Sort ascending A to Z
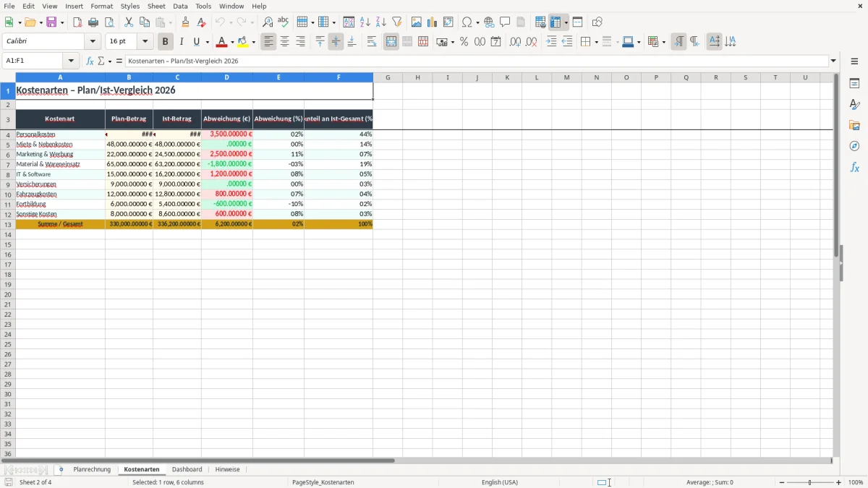The width and height of the screenshot is (868, 488). (x=365, y=22)
